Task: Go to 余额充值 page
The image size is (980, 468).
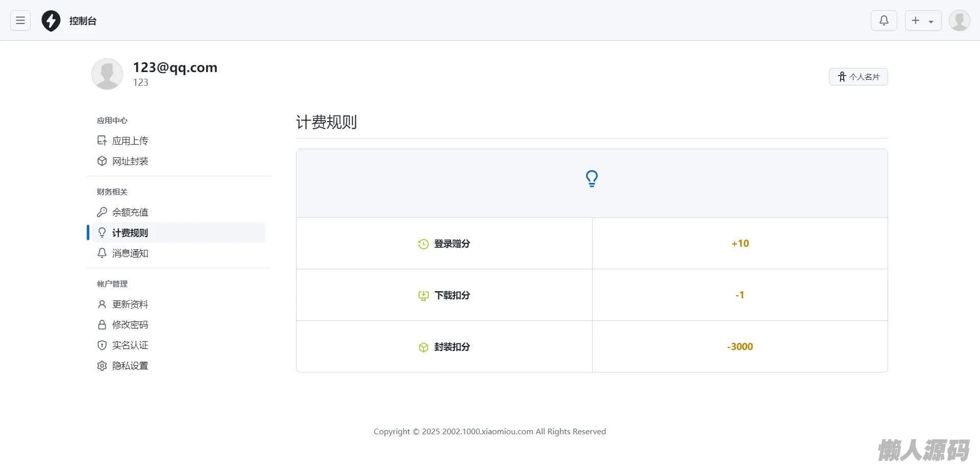Action: click(130, 212)
